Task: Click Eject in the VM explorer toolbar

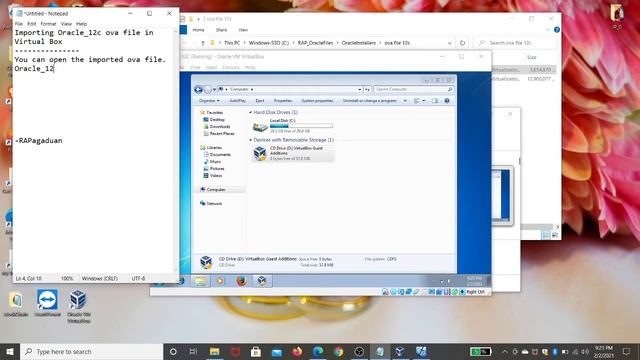Action: point(260,100)
